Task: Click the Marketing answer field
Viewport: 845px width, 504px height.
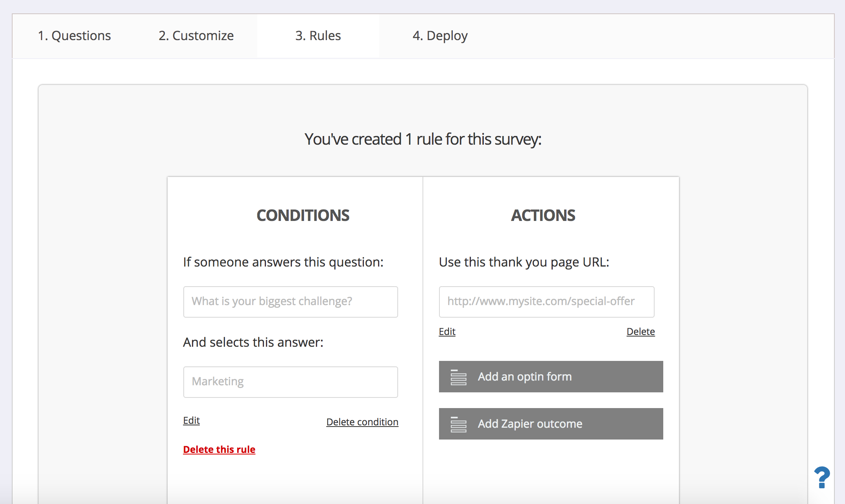Action: point(290,382)
